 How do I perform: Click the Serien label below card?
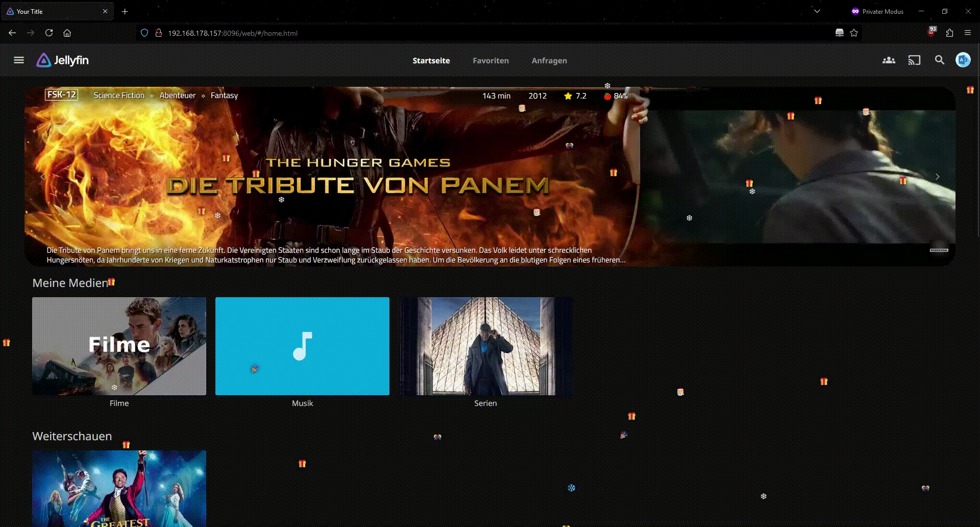pyautogui.click(x=485, y=403)
